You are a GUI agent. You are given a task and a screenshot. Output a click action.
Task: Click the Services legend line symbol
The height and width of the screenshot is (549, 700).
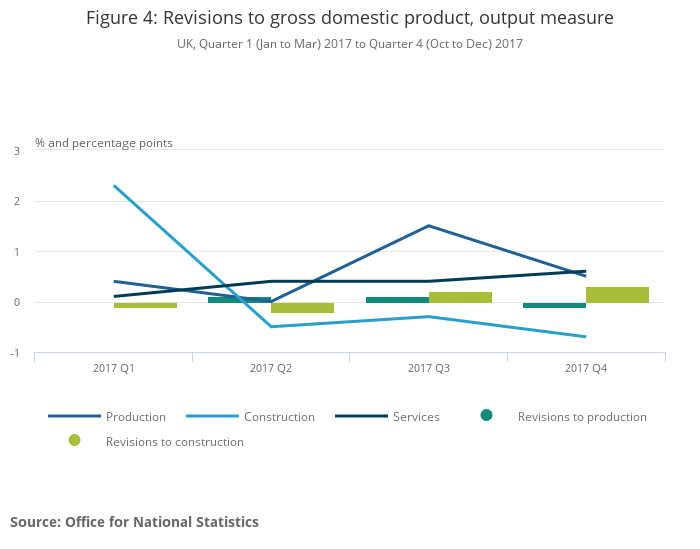[360, 417]
